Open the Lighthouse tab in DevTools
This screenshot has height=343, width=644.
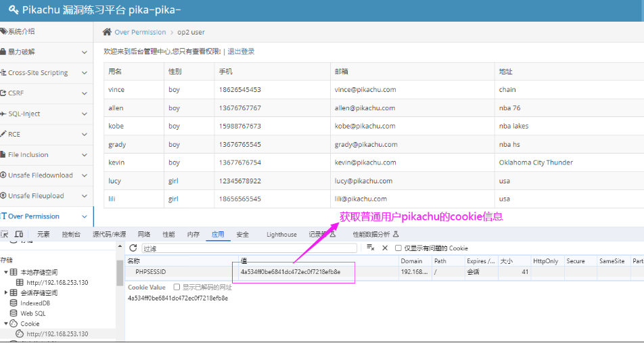tap(281, 235)
